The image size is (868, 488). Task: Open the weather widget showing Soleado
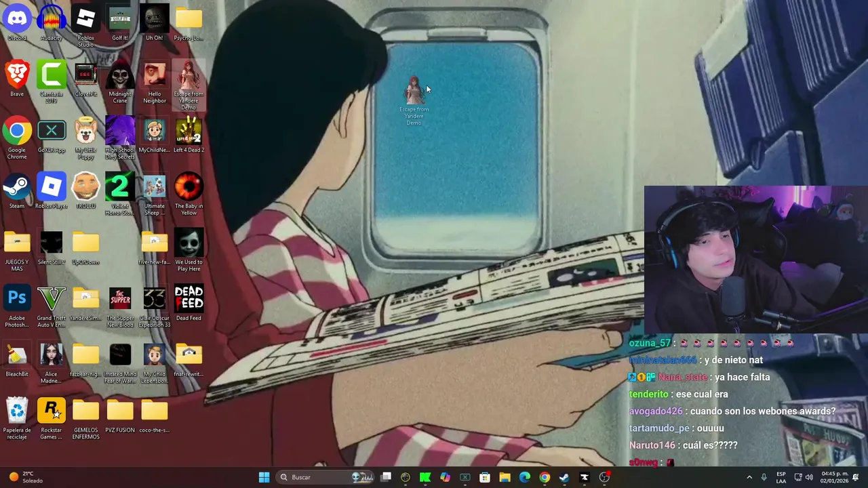(24, 477)
